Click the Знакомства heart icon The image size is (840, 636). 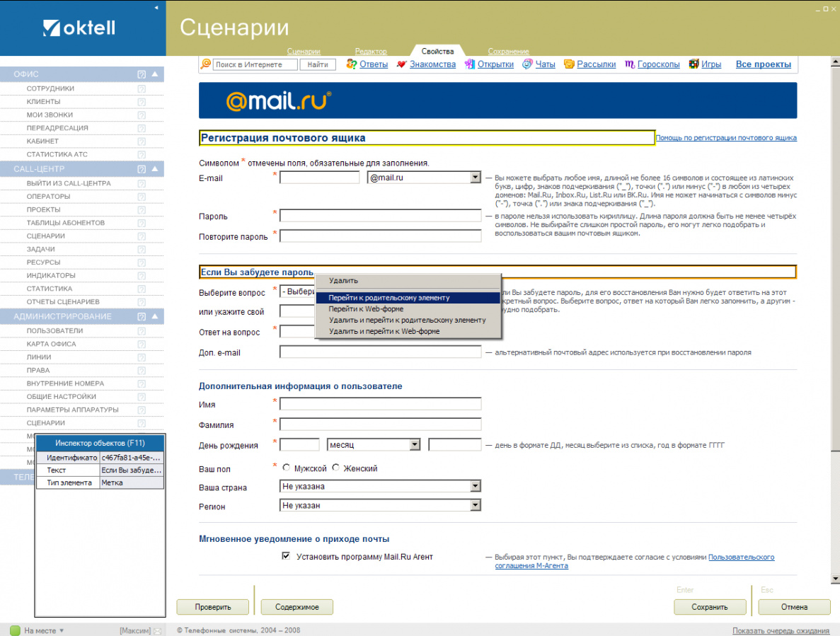pos(402,64)
